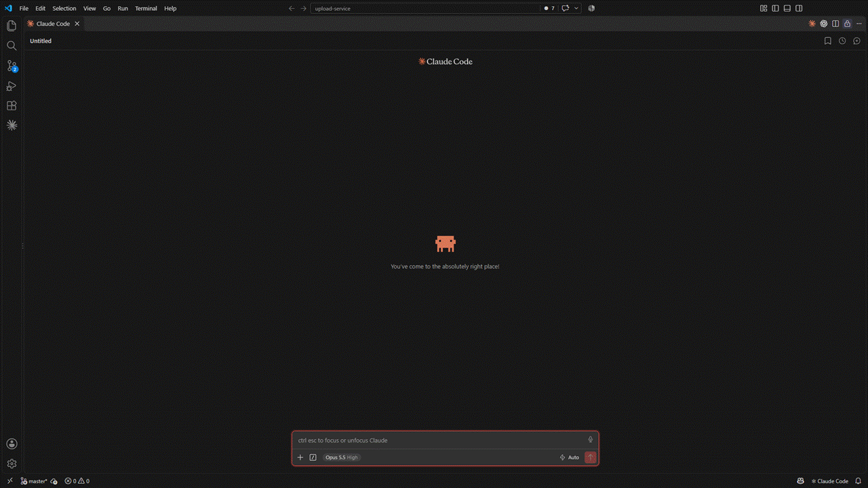Open the More Actions ellipsis menu
This screenshot has height=488, width=868.
click(859, 24)
